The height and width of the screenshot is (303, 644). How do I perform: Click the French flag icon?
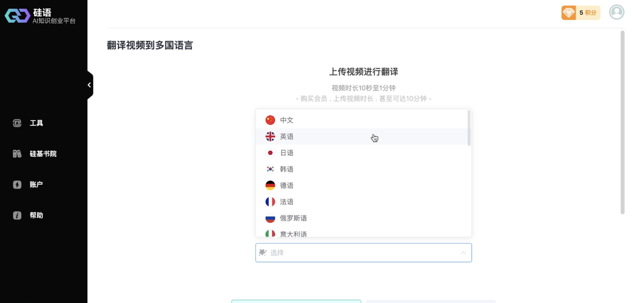tap(270, 201)
